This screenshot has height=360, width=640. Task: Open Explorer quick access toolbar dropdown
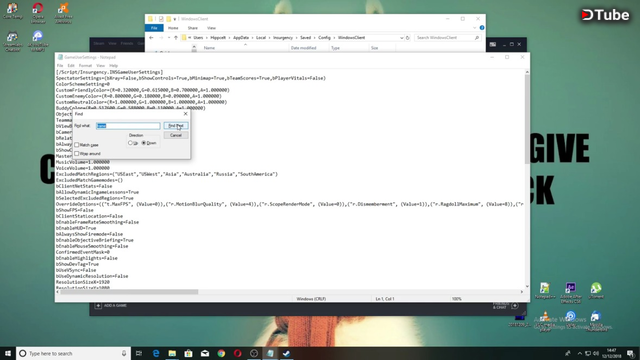tap(175, 19)
